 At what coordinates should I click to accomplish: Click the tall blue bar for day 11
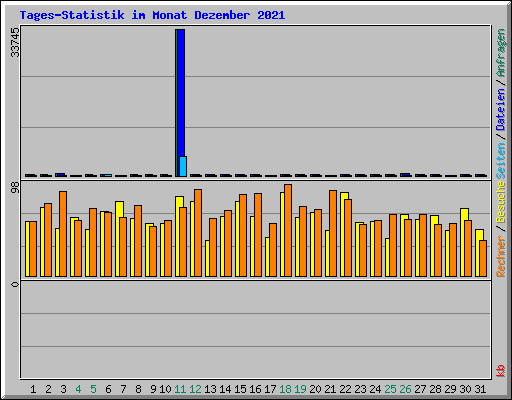(x=181, y=93)
